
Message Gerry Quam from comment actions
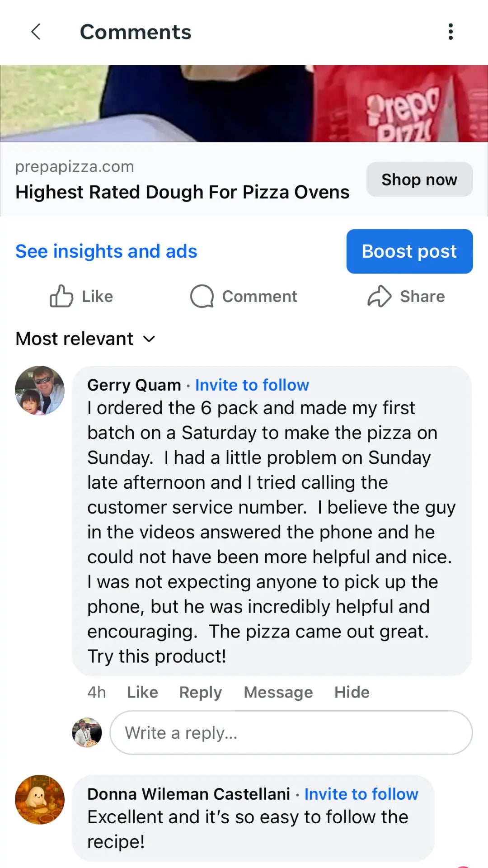pyautogui.click(x=278, y=692)
